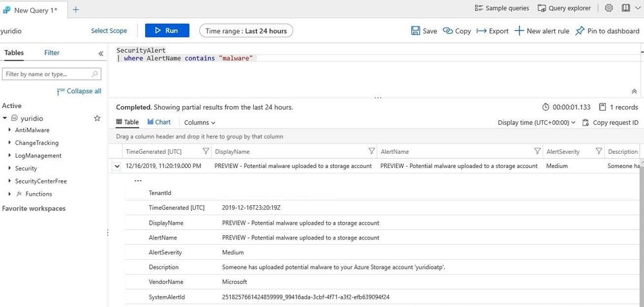Expand the LogManagement tree node
644x307 pixels.
pos(10,155)
